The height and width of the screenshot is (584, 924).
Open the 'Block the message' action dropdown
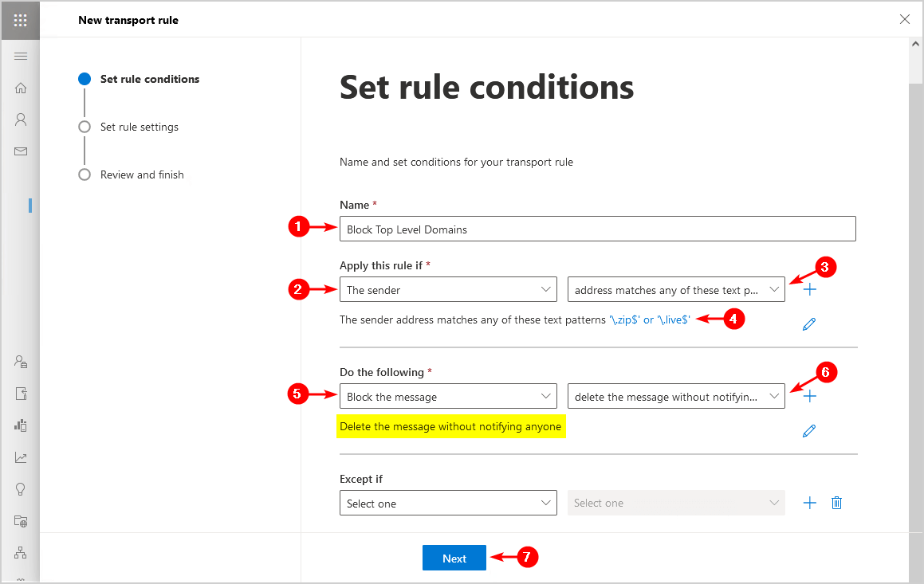pyautogui.click(x=448, y=397)
